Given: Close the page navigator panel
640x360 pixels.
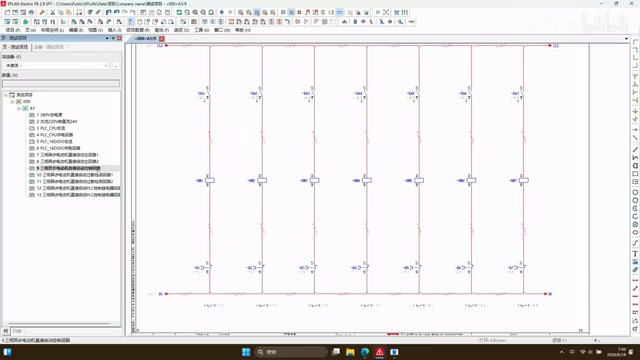Looking at the screenshot, I should [119, 38].
